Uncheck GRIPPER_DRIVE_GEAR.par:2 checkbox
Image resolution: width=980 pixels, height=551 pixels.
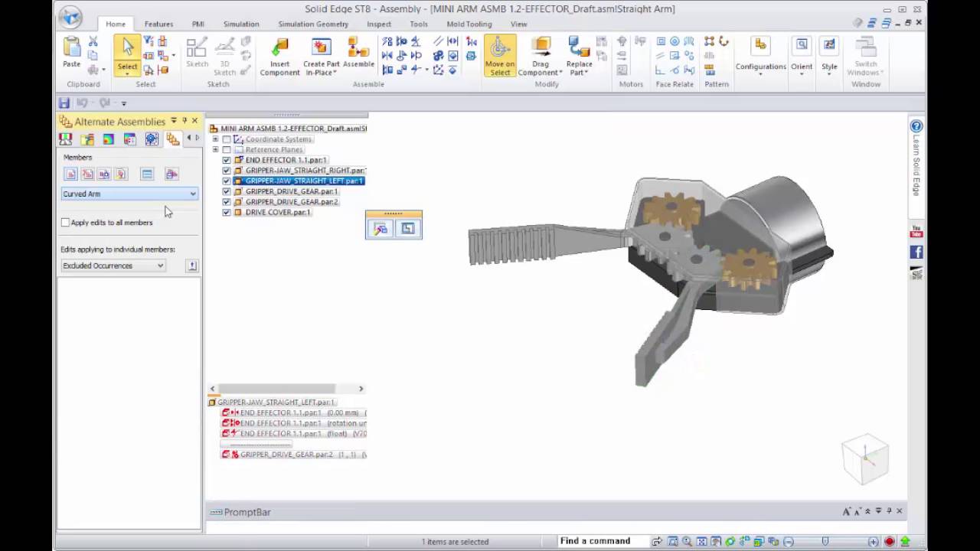tap(227, 202)
